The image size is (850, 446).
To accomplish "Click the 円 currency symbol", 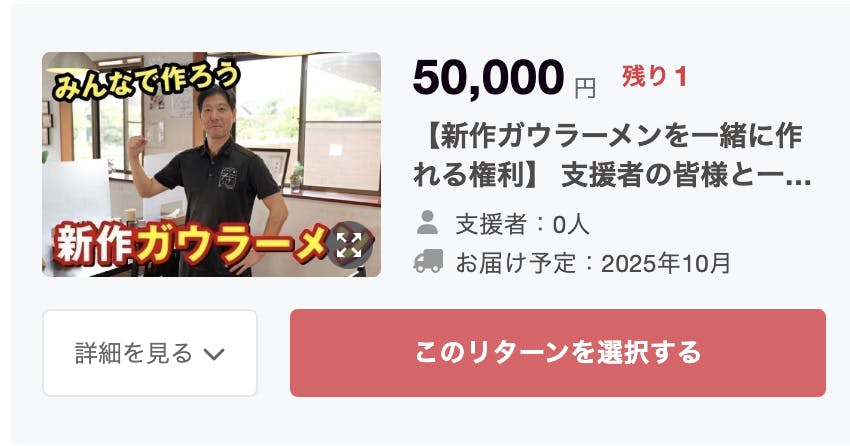I will [x=585, y=88].
